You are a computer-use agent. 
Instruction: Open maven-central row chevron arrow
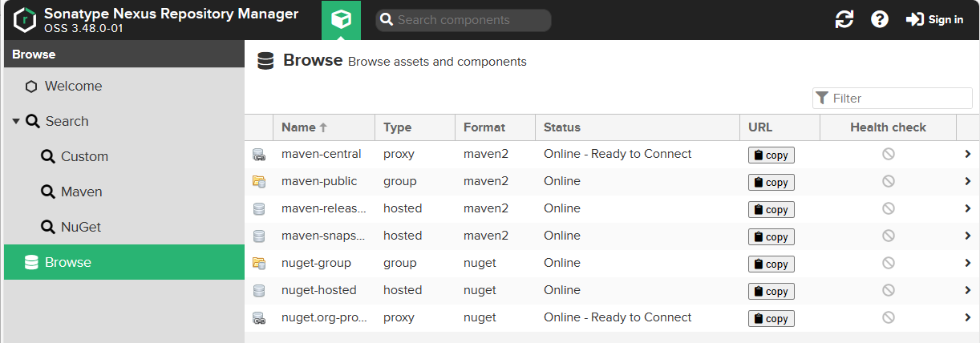[968, 154]
